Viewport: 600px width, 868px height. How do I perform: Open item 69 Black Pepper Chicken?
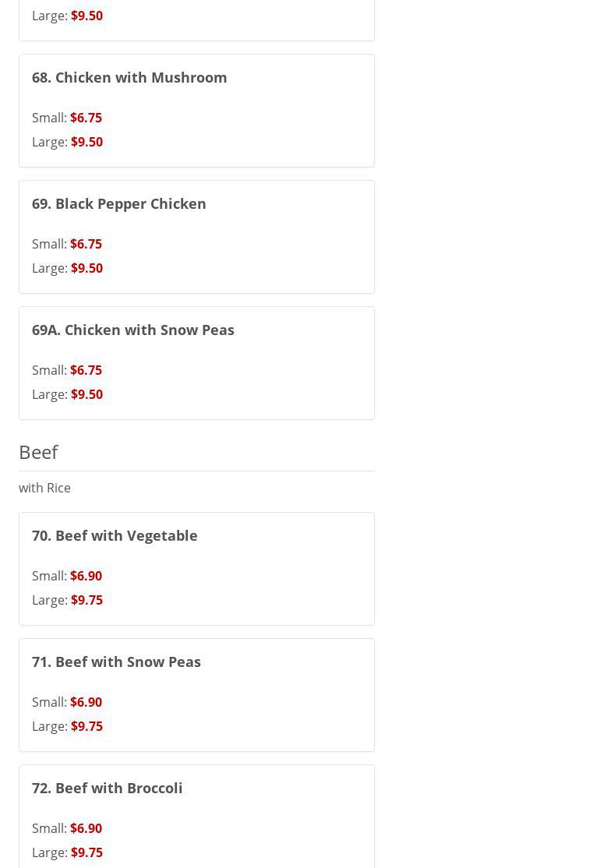[x=119, y=203]
